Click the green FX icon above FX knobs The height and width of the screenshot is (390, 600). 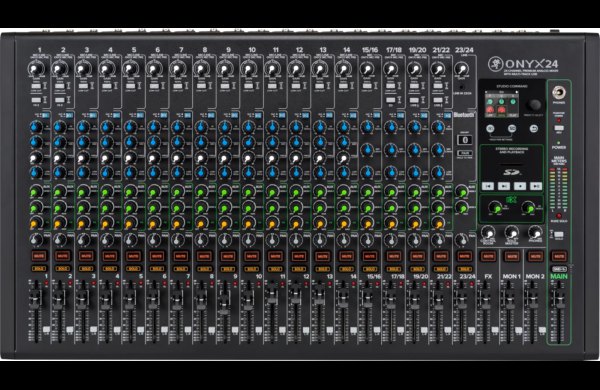point(511,200)
